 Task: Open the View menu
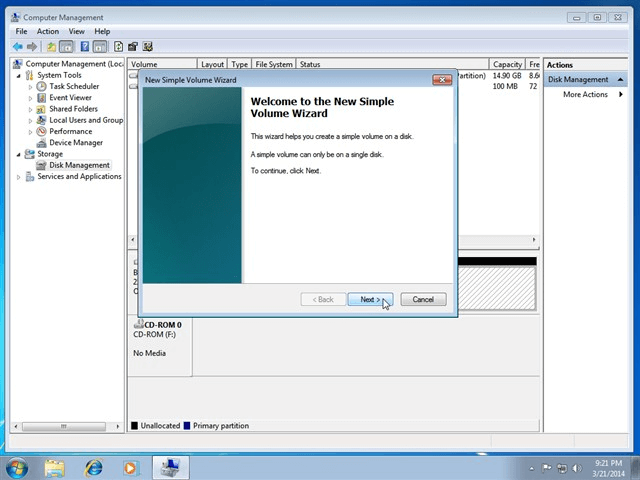[76, 31]
